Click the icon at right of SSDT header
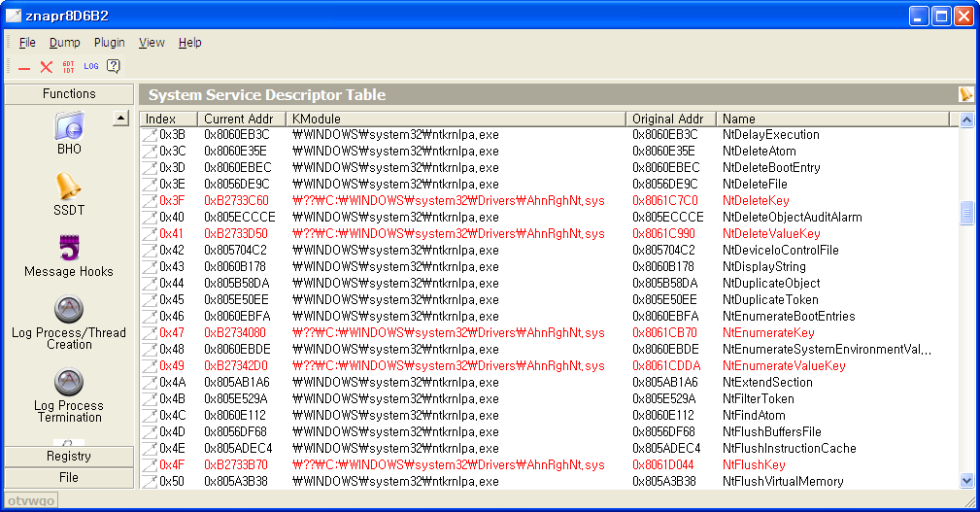This screenshot has height=512, width=980. [x=965, y=94]
